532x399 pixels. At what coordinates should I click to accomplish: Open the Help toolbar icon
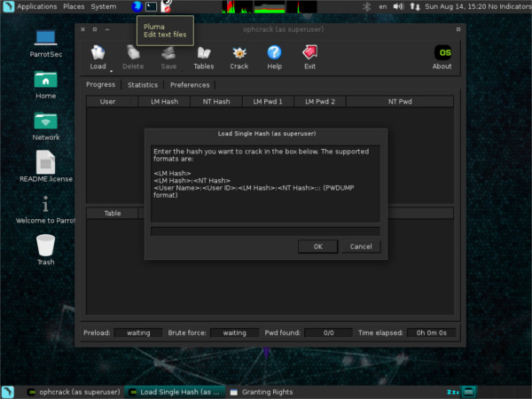275,58
